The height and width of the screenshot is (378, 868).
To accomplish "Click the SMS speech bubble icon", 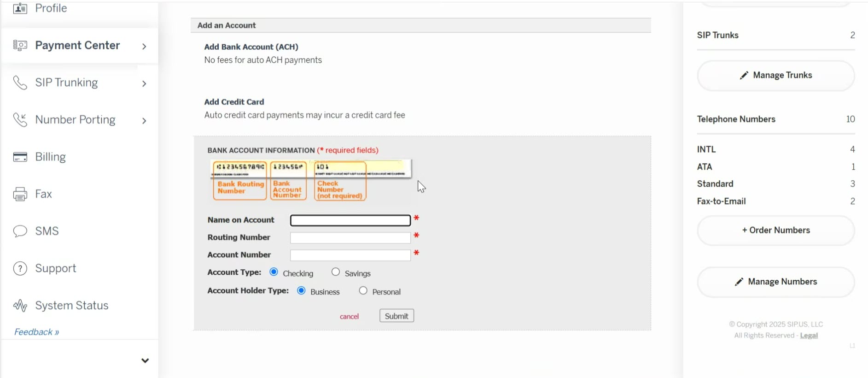I will coord(20,231).
